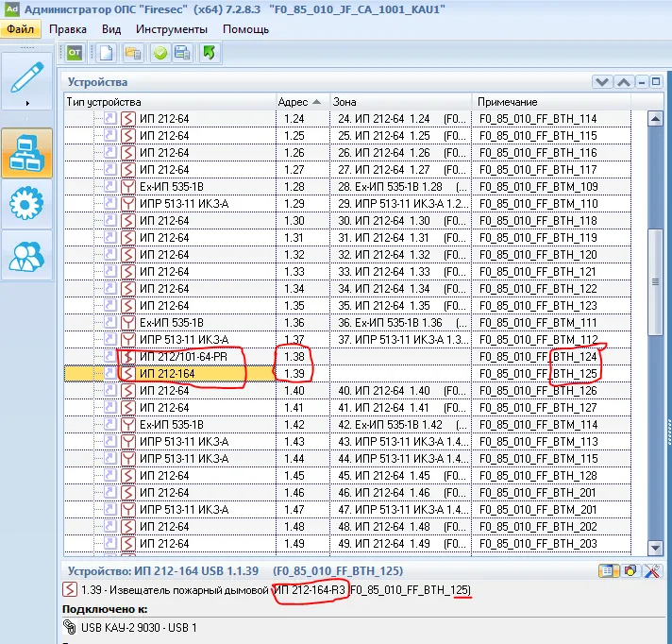This screenshot has width=672, height=644.
Task: Collapse-down arrow button in Устройства panel header
Action: point(602,82)
